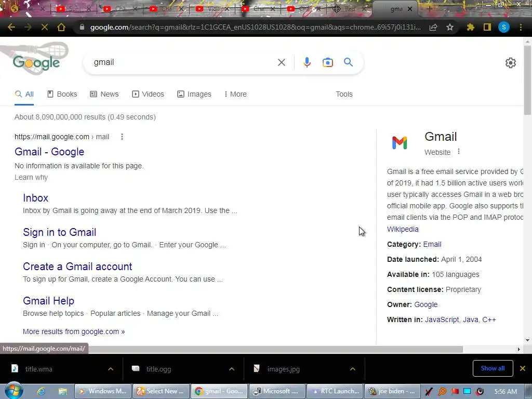Launch Internet Explorer from taskbar

42,391
